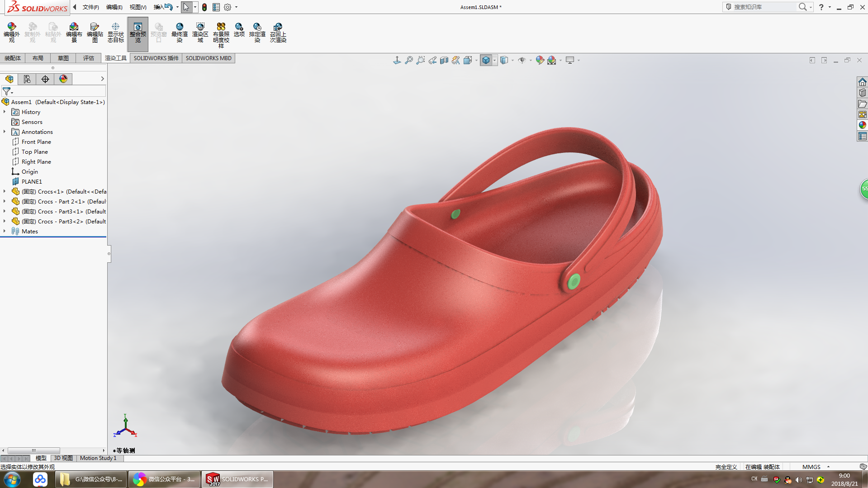Screen dimensions: 868x488
Task: Toggle the Hide/Show Items eye icon
Action: [x=522, y=60]
